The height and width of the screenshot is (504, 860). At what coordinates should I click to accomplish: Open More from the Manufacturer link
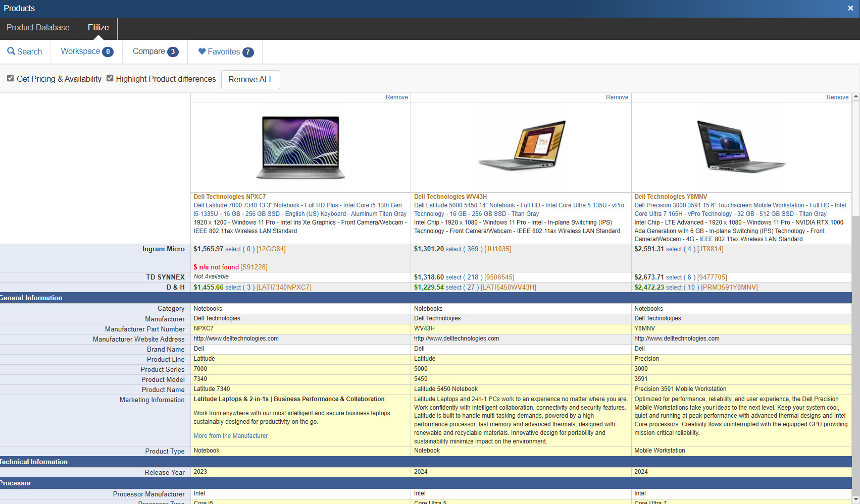pyautogui.click(x=231, y=436)
